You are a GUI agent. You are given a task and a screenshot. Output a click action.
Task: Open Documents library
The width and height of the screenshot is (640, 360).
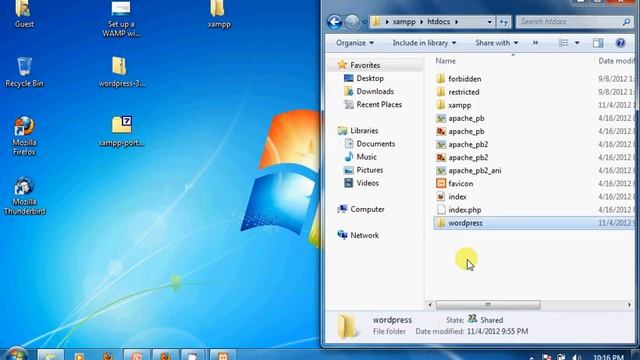[x=376, y=144]
